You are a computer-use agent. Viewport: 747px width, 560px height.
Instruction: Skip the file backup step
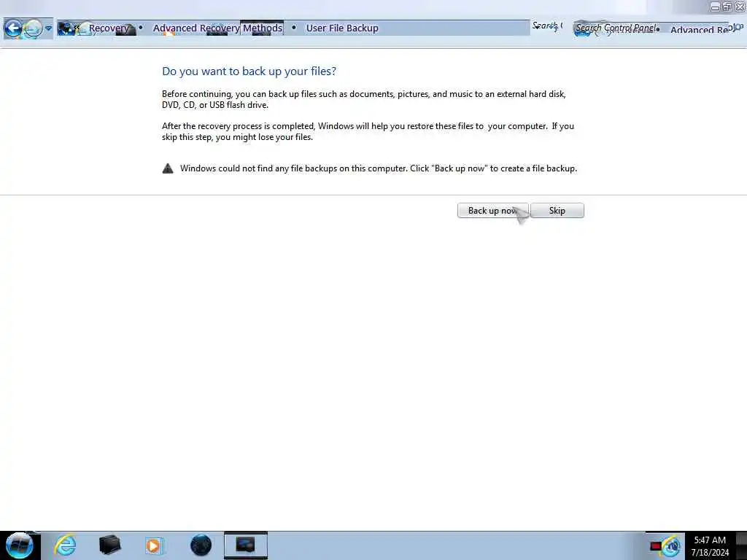[557, 211]
